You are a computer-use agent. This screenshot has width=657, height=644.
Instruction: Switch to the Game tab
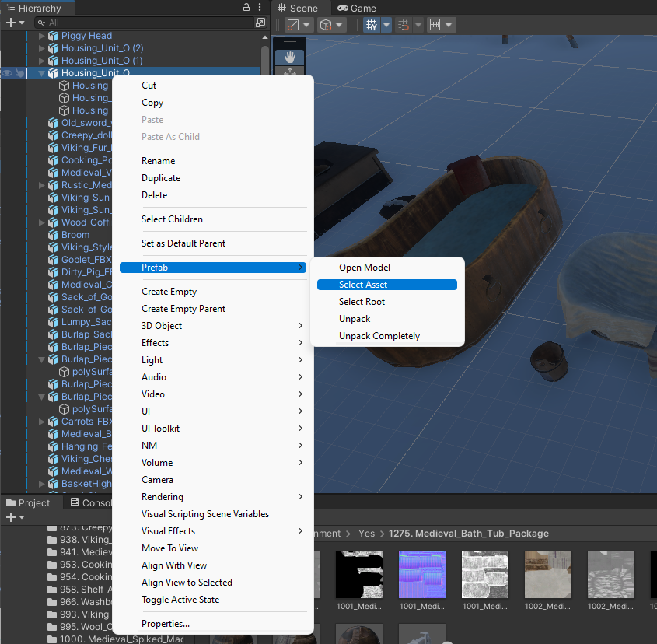click(357, 8)
